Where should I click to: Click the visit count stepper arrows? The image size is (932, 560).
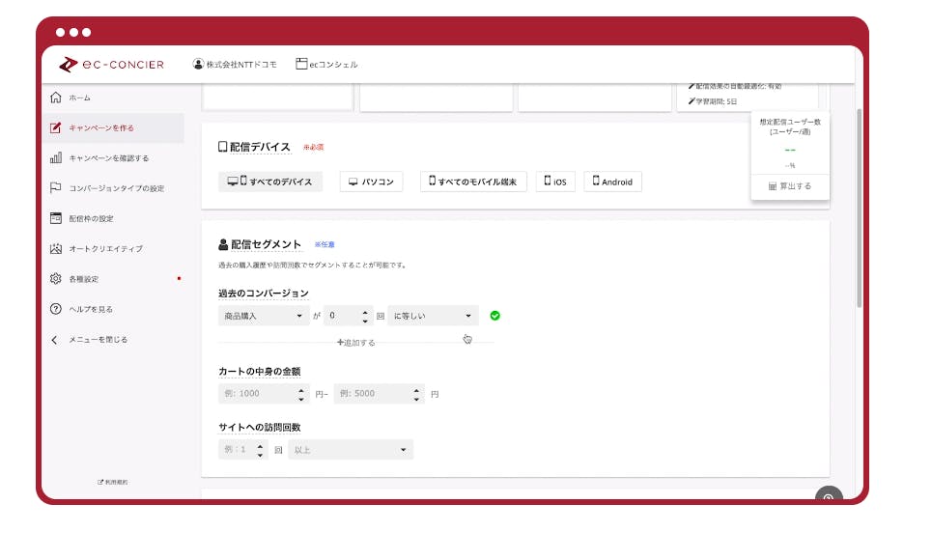(261, 450)
